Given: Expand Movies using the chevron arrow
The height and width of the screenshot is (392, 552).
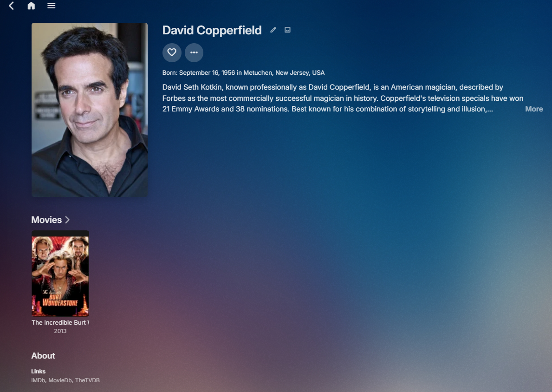Looking at the screenshot, I should click(67, 220).
